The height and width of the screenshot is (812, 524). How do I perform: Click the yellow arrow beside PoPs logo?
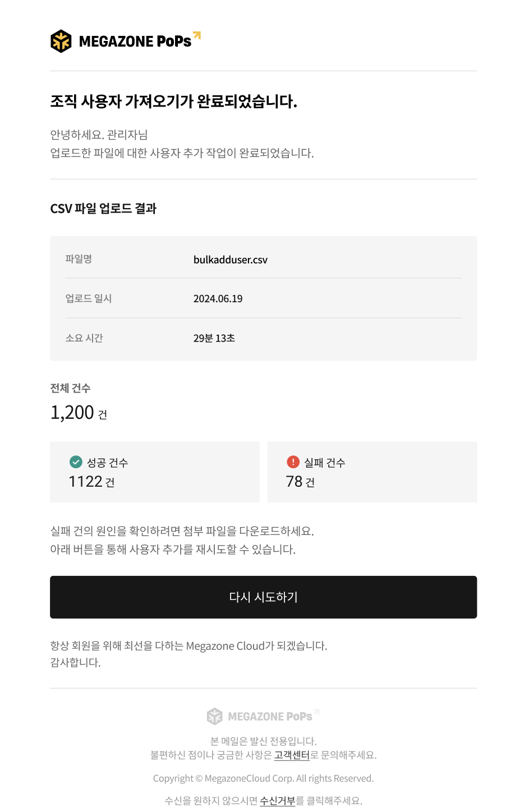pos(196,35)
